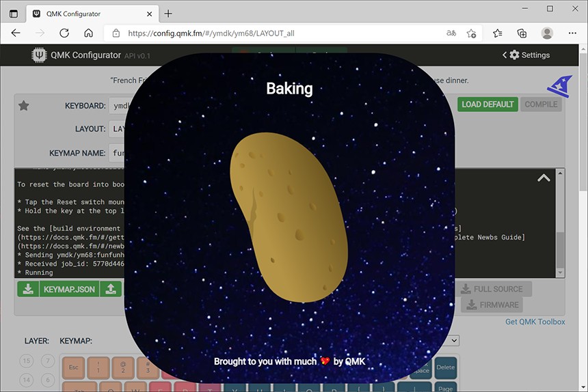The image size is (588, 392).
Task: Add page to favorites star icon
Action: pos(471,33)
